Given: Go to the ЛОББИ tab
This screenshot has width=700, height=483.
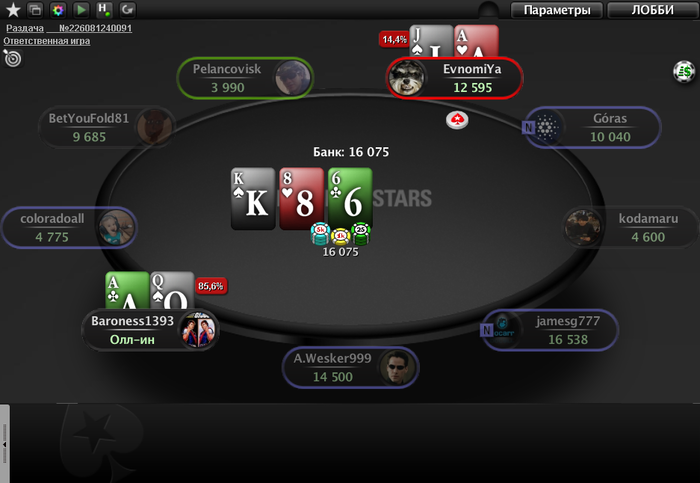Looking at the screenshot, I should [x=652, y=10].
